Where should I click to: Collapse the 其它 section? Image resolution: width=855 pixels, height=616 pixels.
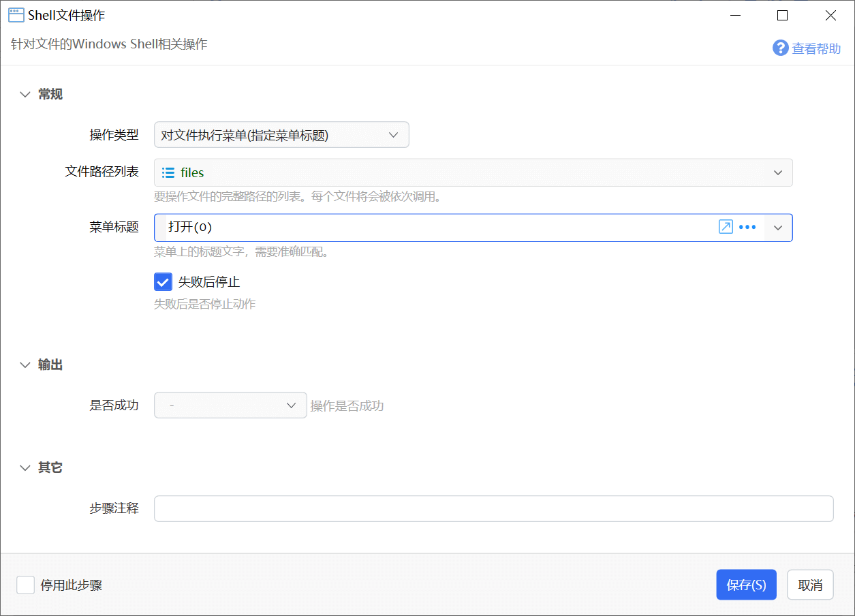pos(25,468)
